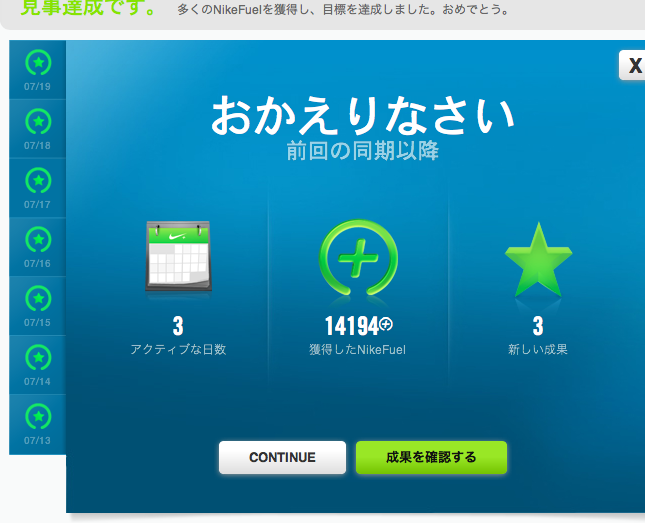The image size is (645, 523).
Task: Click the 14194 NikeFuel earned number
Action: (x=351, y=326)
